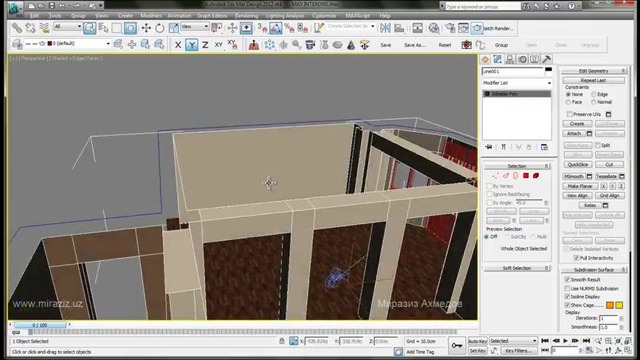
Task: Toggle Window/Crossing selection icon
Action: pyautogui.click(x=130, y=28)
